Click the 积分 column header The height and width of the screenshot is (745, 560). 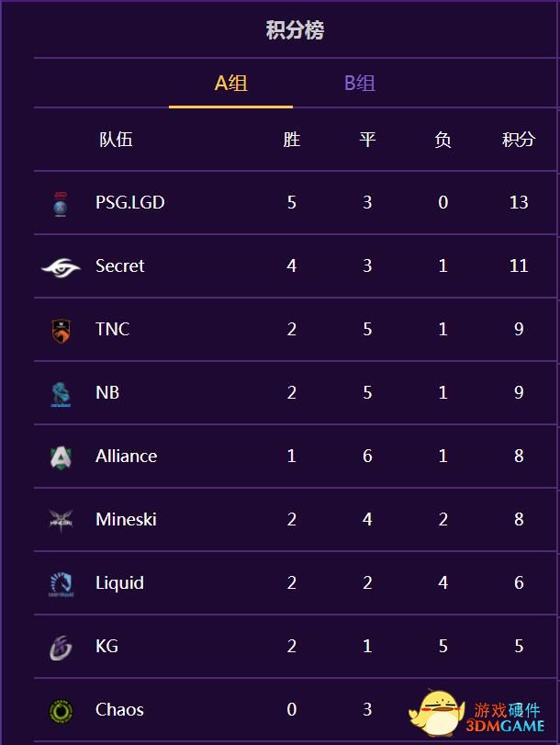coord(519,140)
